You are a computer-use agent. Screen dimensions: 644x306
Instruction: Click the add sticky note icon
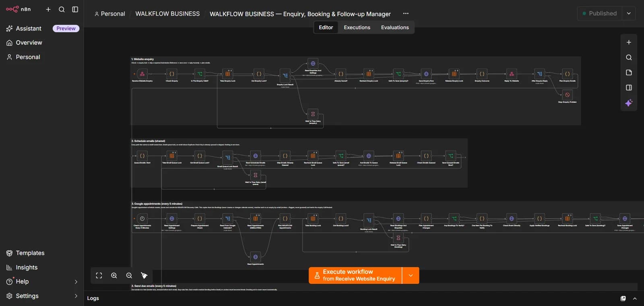tap(629, 72)
